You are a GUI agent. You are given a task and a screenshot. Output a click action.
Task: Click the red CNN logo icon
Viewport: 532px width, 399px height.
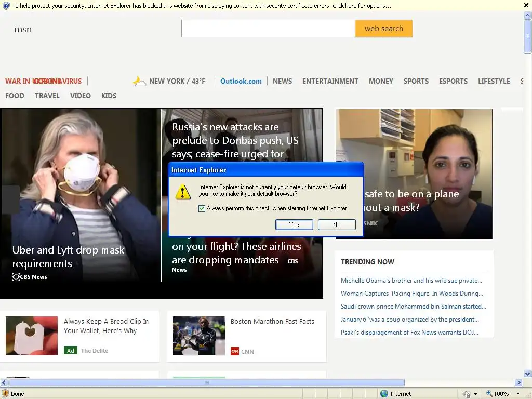pos(234,351)
